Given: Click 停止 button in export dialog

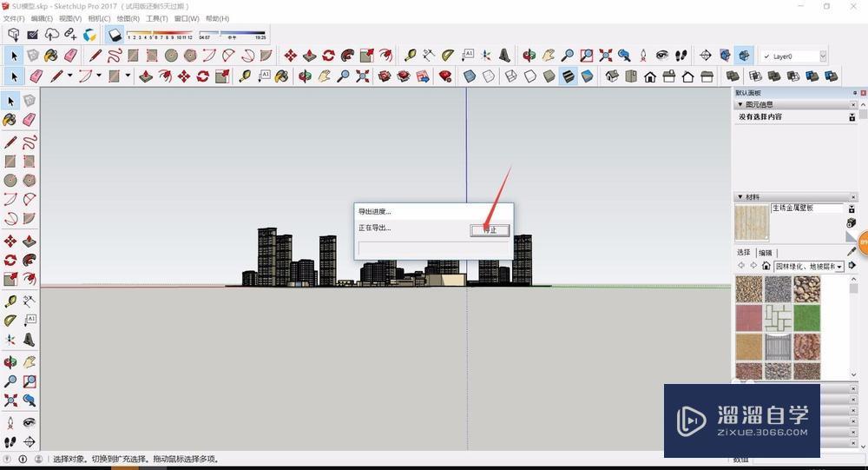Looking at the screenshot, I should point(490,230).
